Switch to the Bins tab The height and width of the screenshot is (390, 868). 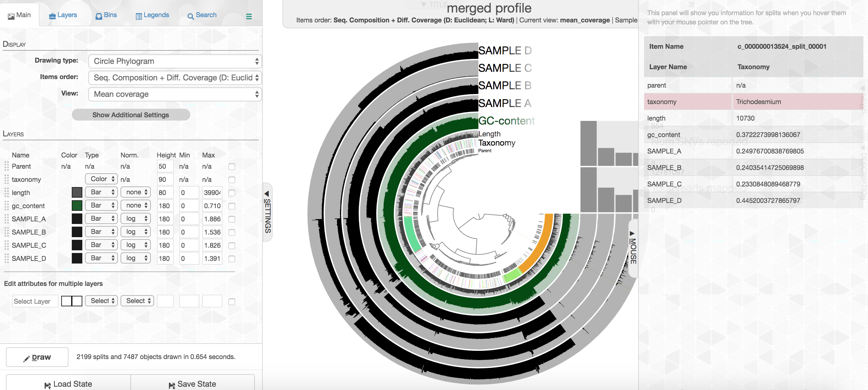[x=106, y=15]
